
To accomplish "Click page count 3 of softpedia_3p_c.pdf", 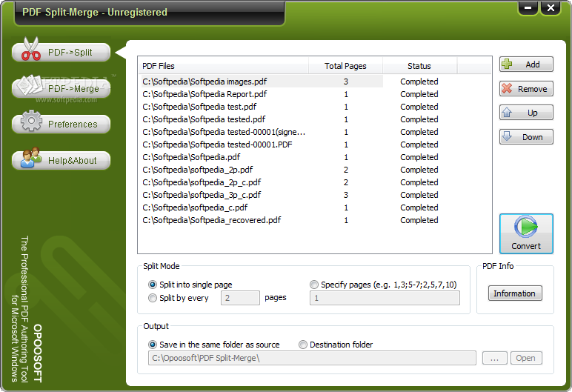I will [x=346, y=195].
